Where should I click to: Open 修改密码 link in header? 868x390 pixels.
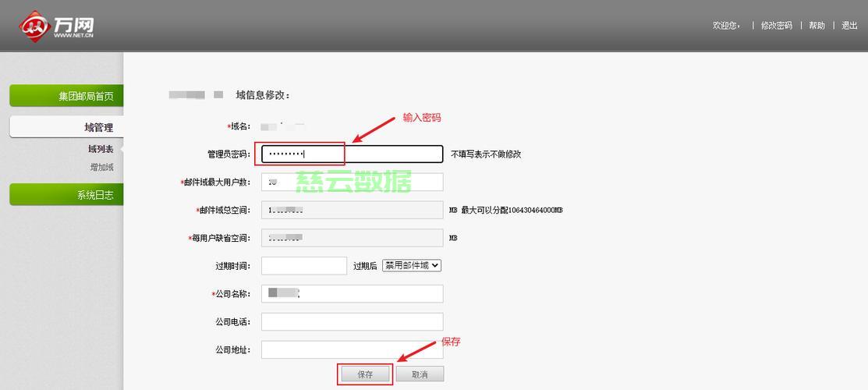(776, 26)
